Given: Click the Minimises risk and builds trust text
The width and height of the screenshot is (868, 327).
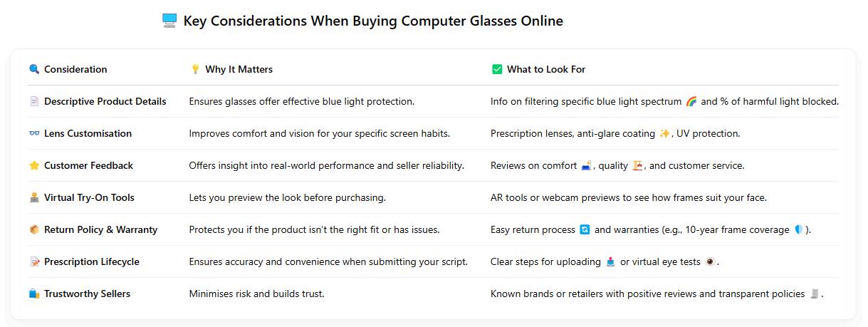Looking at the screenshot, I should click(x=257, y=294).
